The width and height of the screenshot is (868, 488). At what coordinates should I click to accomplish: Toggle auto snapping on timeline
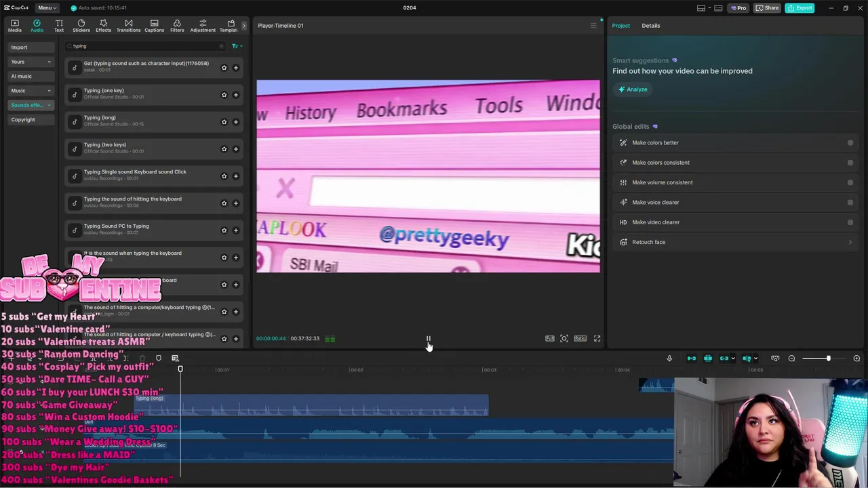pyautogui.click(x=708, y=359)
